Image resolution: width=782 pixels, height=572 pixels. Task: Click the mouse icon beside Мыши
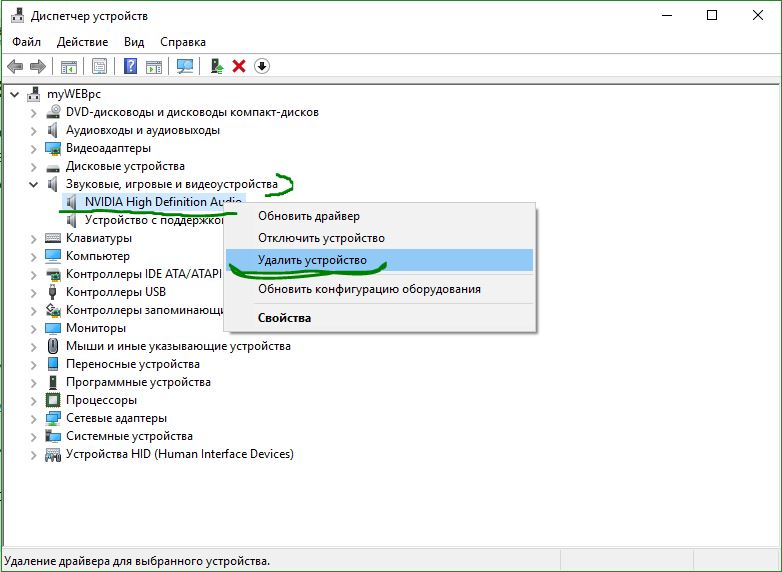pyautogui.click(x=53, y=346)
